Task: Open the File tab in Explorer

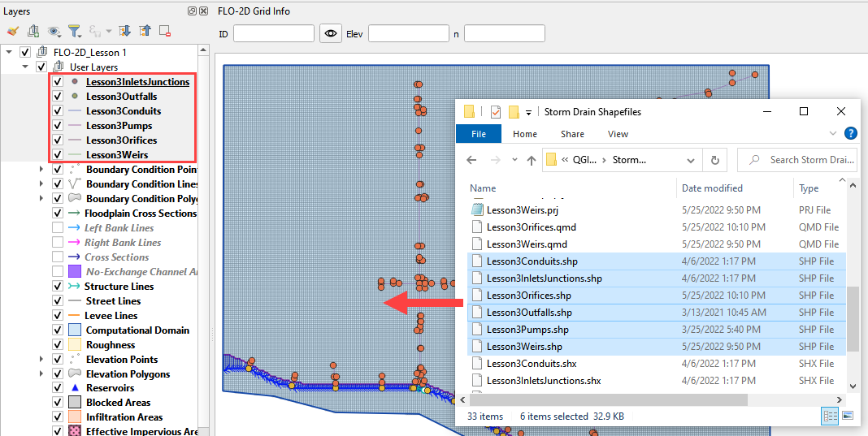Action: pyautogui.click(x=479, y=134)
